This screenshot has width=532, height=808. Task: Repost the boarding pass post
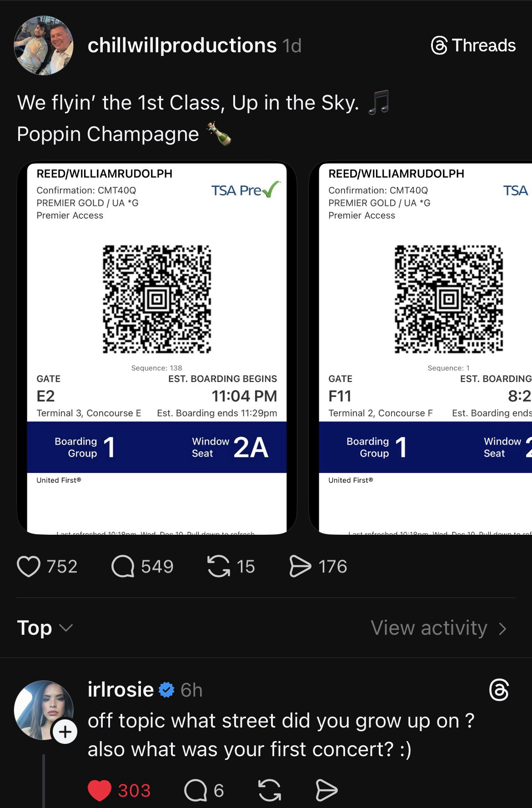(x=219, y=567)
